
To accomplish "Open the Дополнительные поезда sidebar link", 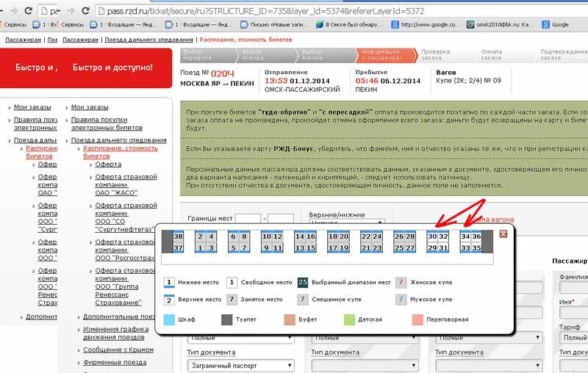I will coord(119,316).
